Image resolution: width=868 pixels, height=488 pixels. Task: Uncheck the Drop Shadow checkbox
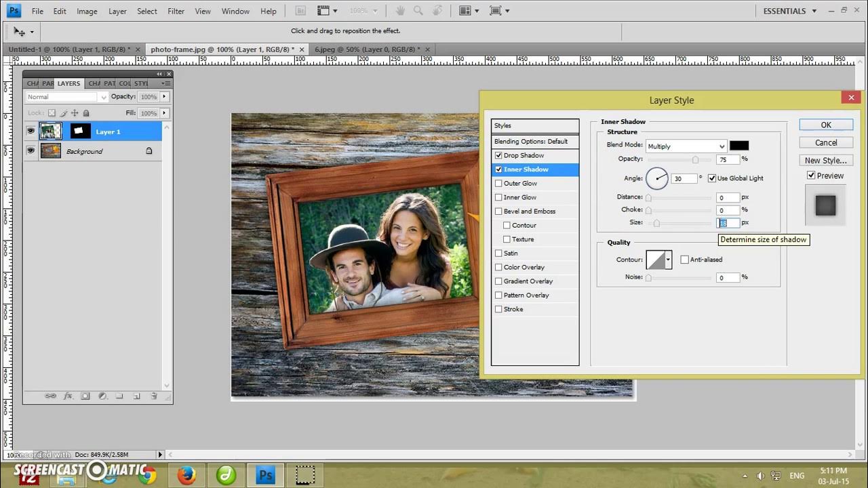[x=498, y=155]
